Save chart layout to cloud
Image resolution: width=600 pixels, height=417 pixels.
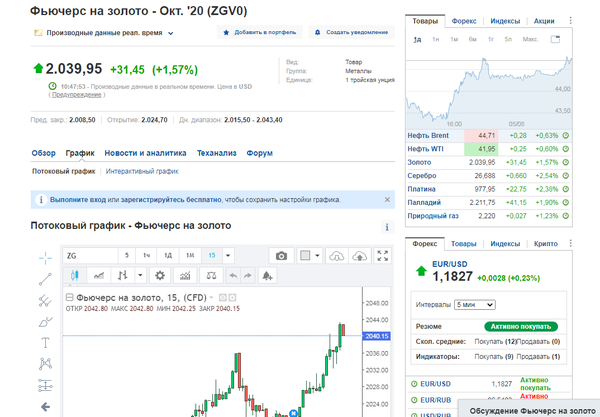coord(360,256)
